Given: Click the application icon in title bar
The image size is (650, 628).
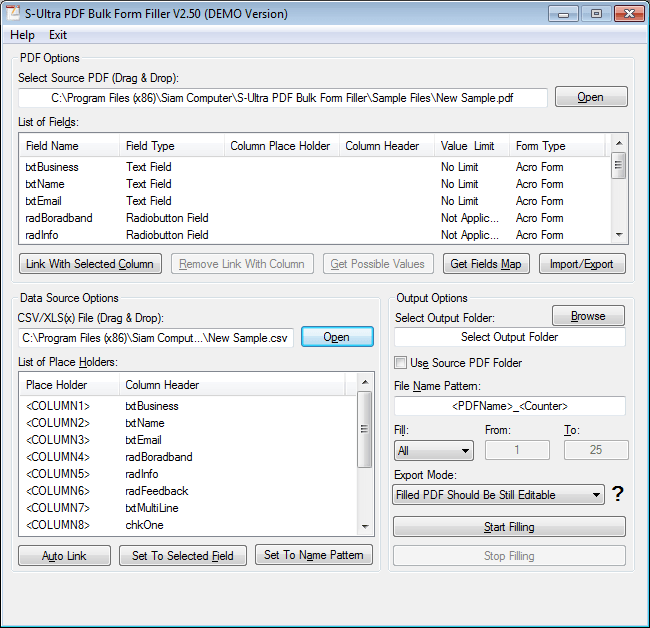Looking at the screenshot, I should 14,14.
